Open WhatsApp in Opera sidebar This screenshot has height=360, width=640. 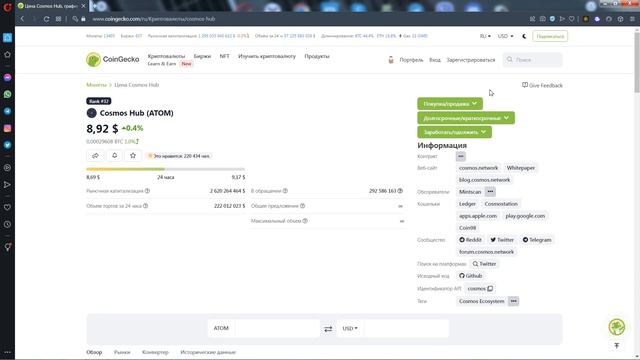click(x=7, y=94)
